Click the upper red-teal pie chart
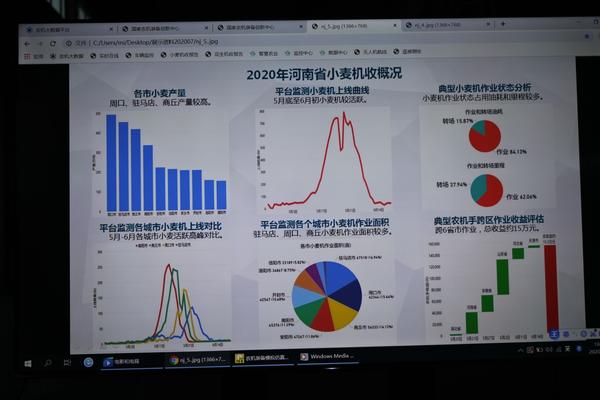This screenshot has width=600, height=400. point(486,135)
